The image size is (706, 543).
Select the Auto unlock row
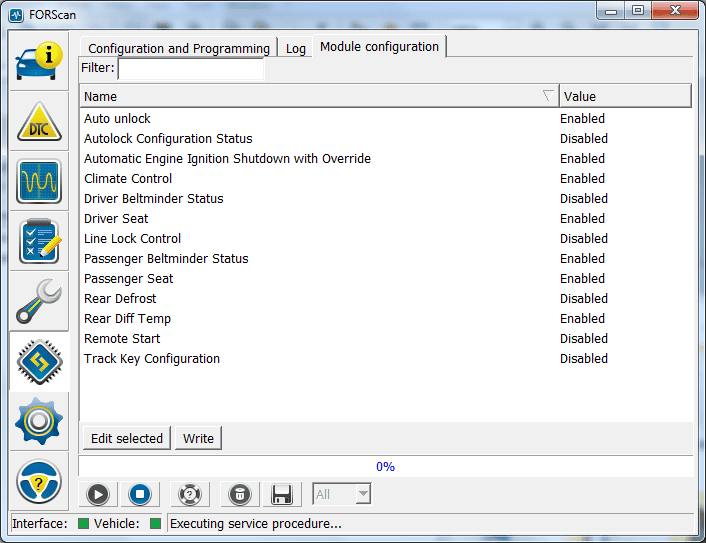click(x=386, y=118)
